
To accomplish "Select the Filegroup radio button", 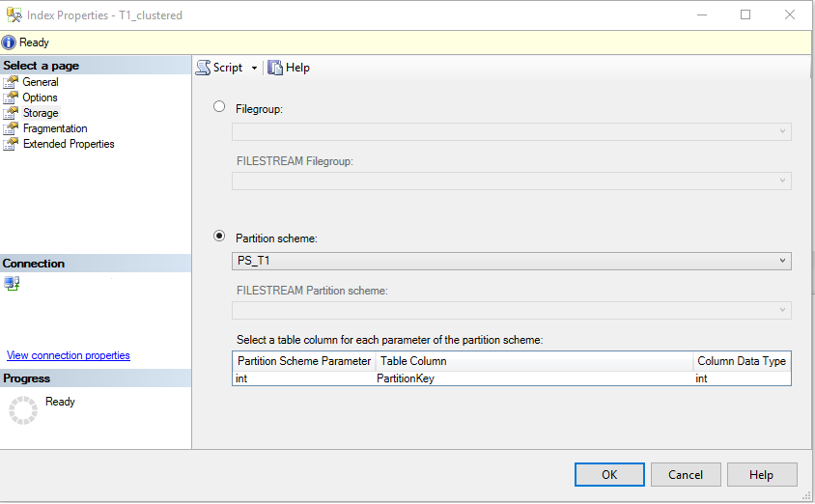I will pyautogui.click(x=219, y=106).
